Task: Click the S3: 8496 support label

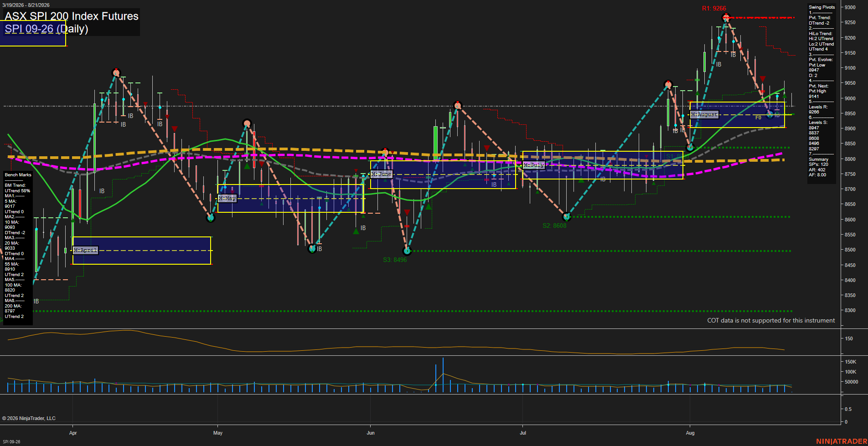Action: coord(395,260)
